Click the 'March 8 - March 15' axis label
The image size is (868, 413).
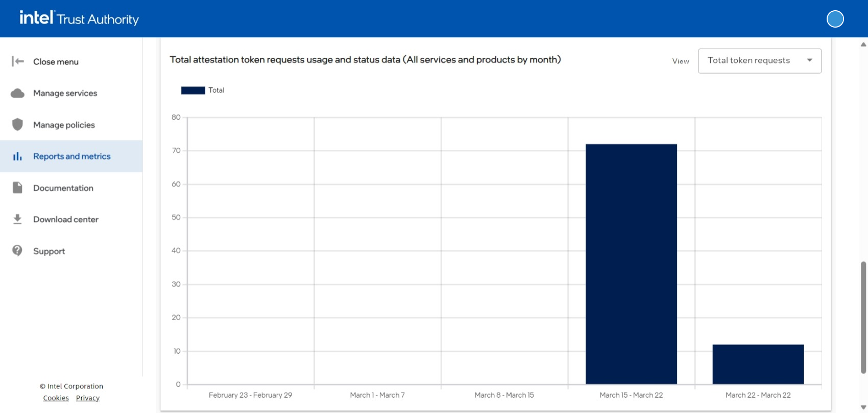(x=504, y=395)
